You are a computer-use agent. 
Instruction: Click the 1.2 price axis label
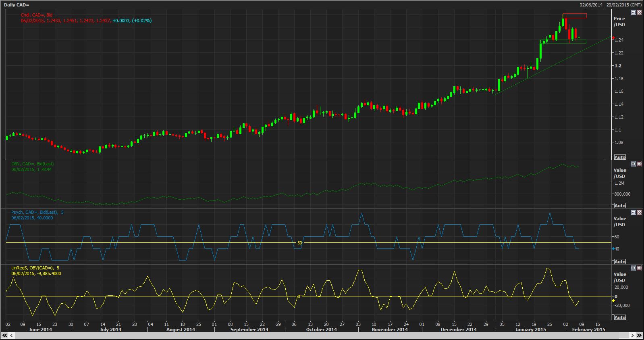[618, 66]
